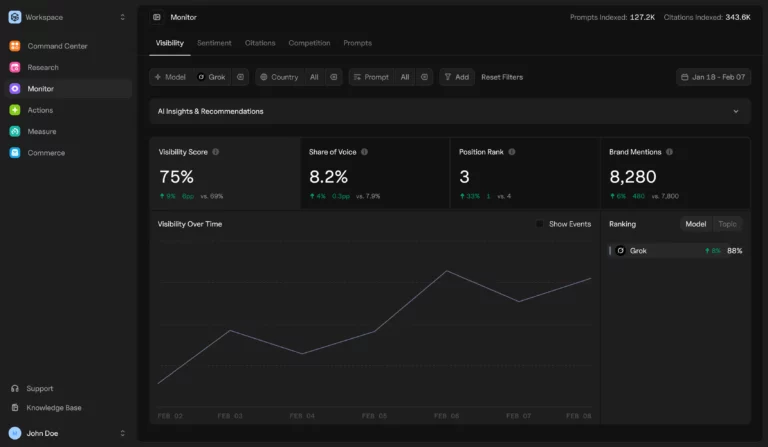Switch Ranking view to Topic
Screen dimensions: 768x447
tap(727, 224)
